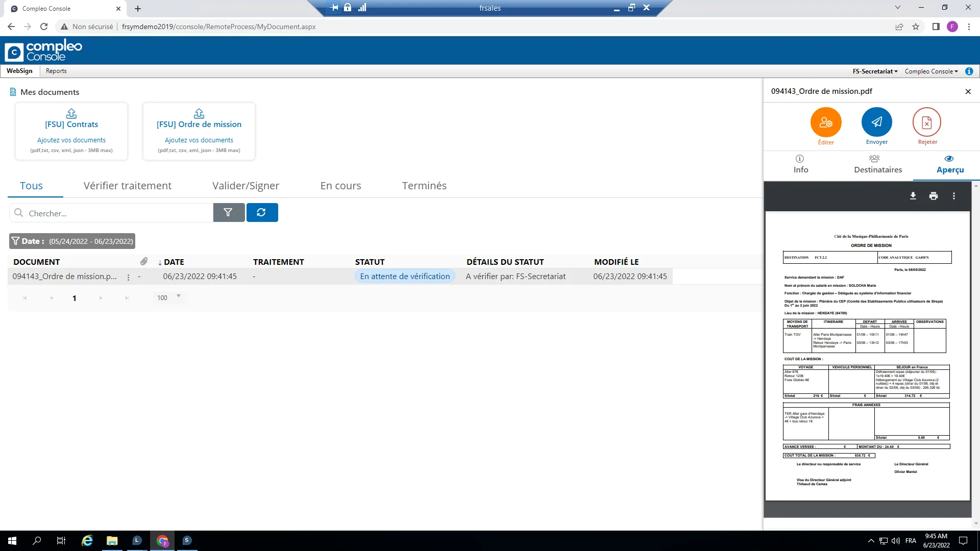Click in the Chercher search field
Image resolution: width=980 pixels, height=551 pixels.
tap(111, 213)
